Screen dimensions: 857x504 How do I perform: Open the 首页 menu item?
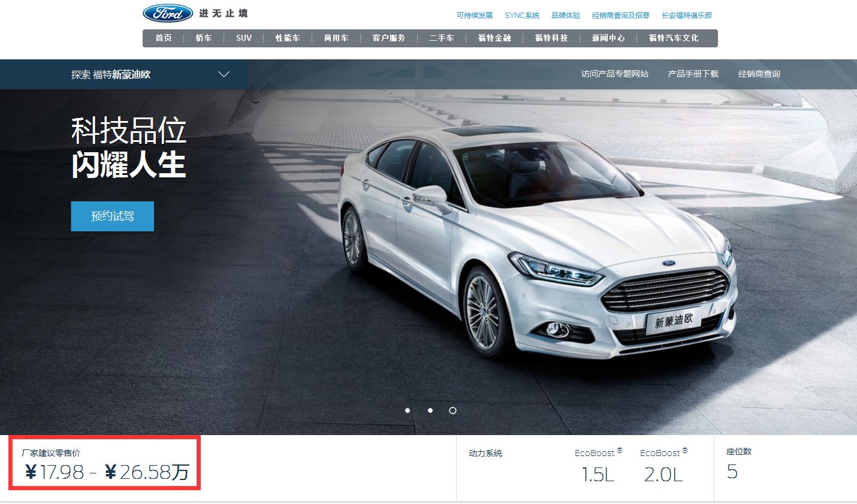click(x=164, y=38)
